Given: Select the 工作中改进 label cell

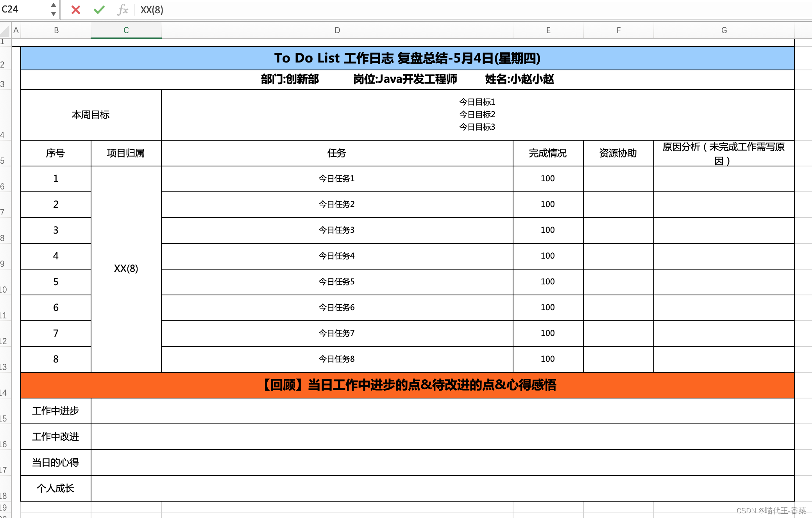Looking at the screenshot, I should click(x=56, y=437).
